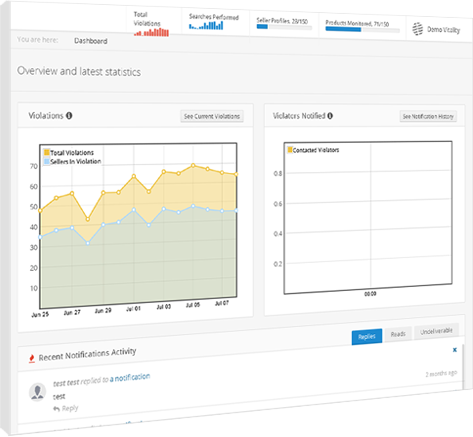Open the Demo Vitality globe icon

(x=418, y=29)
